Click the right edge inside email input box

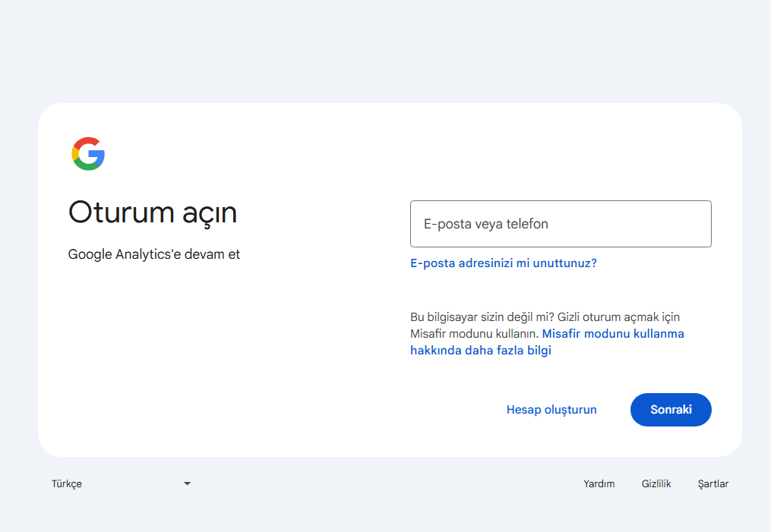699,224
